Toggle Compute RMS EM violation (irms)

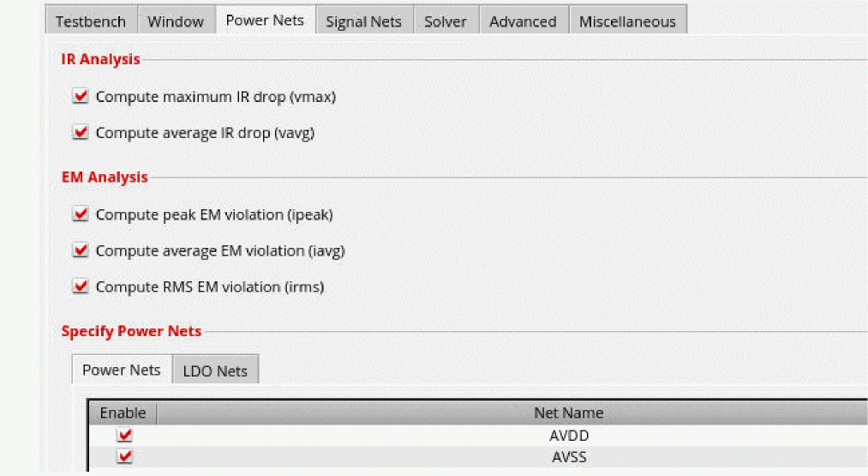tap(81, 286)
